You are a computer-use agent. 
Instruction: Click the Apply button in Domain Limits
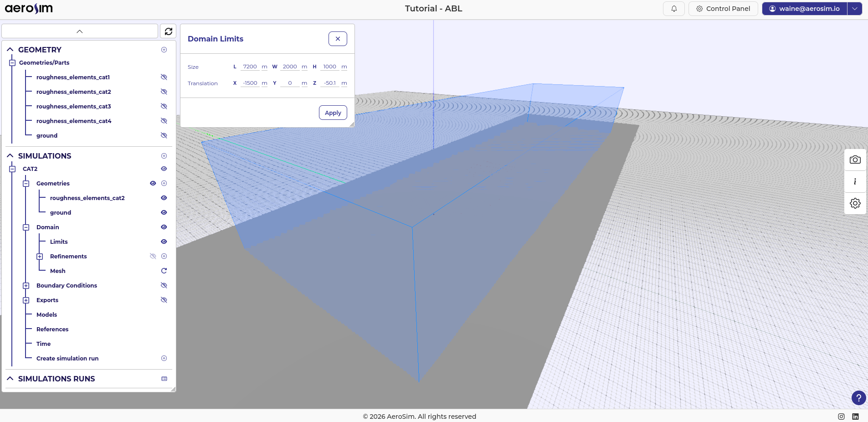click(x=333, y=113)
